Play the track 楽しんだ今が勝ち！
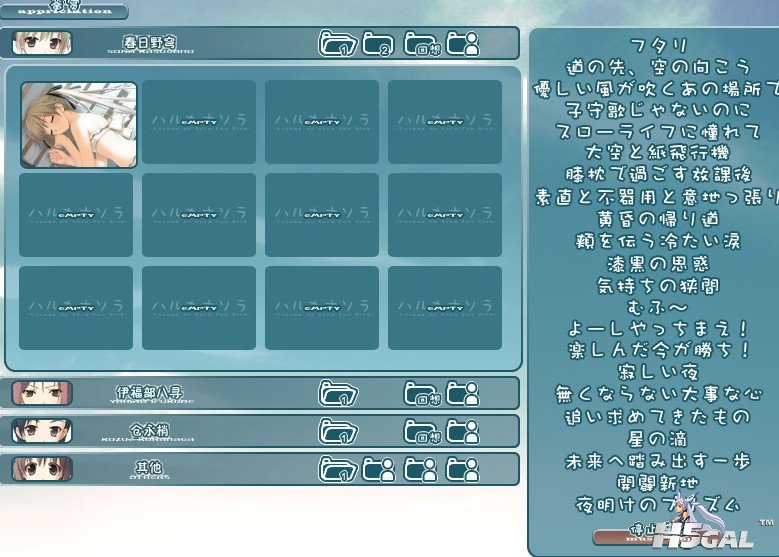 658,350
